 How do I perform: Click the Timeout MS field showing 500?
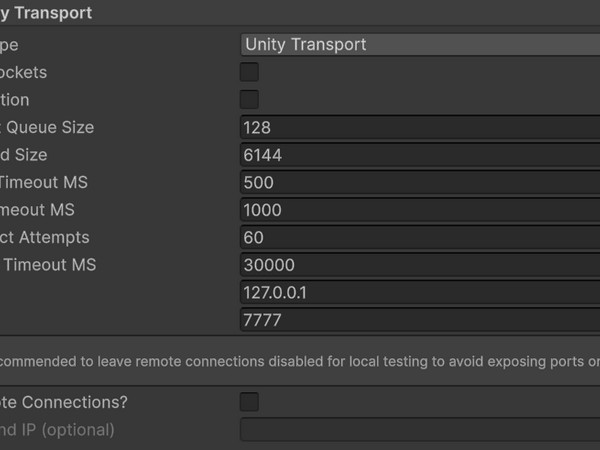click(x=420, y=183)
